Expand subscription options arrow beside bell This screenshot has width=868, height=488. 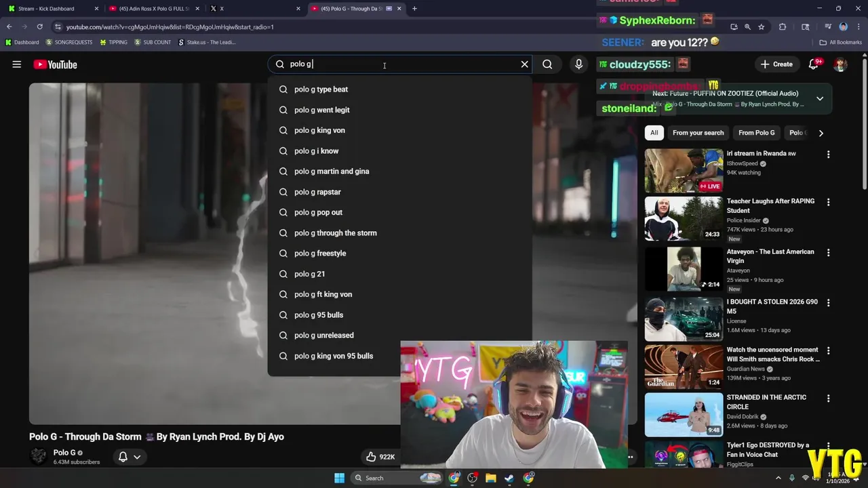[x=137, y=457]
